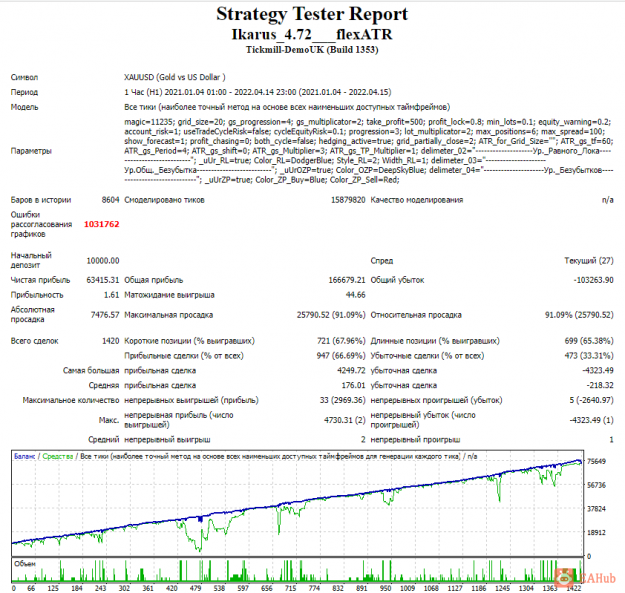Click the 'Качество моделирования' label
This screenshot has width=625, height=593.
click(417, 200)
